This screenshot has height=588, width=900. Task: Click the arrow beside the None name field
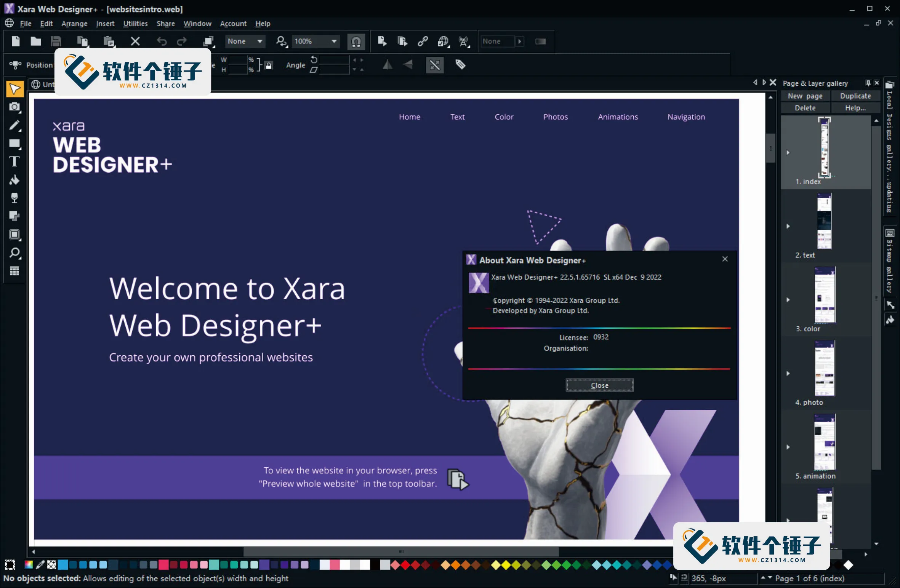520,41
